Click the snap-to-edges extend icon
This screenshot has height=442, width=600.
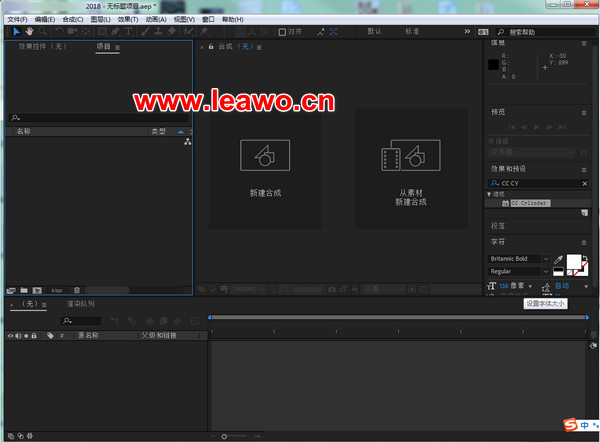[x=321, y=32]
